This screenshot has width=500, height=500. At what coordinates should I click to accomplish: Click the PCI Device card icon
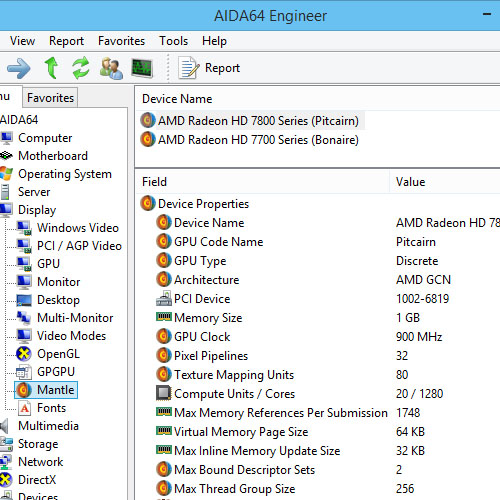click(164, 299)
